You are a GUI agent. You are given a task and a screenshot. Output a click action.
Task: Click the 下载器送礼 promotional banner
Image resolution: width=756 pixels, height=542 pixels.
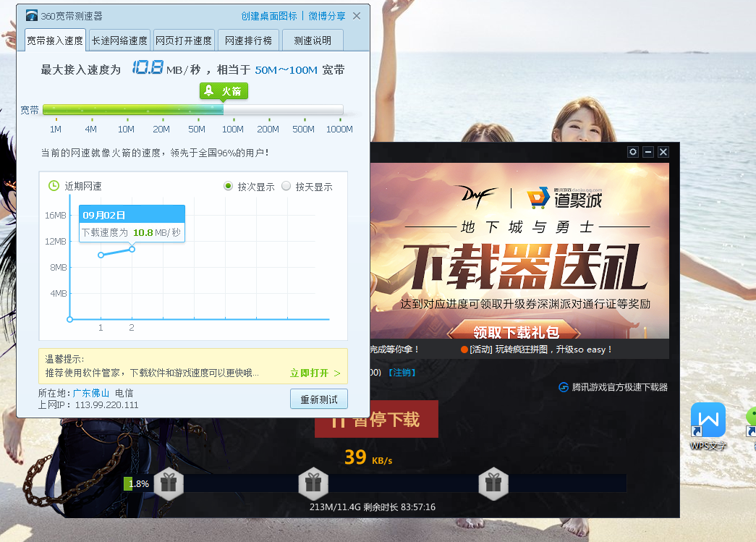click(x=519, y=251)
